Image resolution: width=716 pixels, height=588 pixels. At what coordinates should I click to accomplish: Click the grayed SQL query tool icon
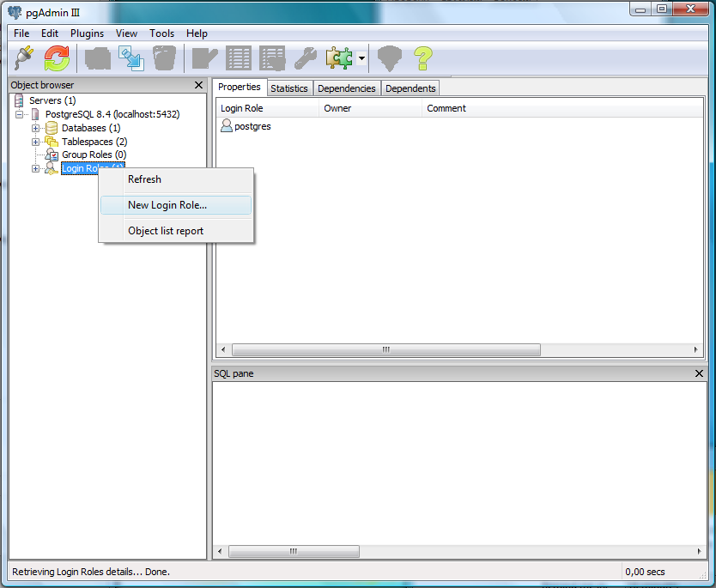click(204, 58)
